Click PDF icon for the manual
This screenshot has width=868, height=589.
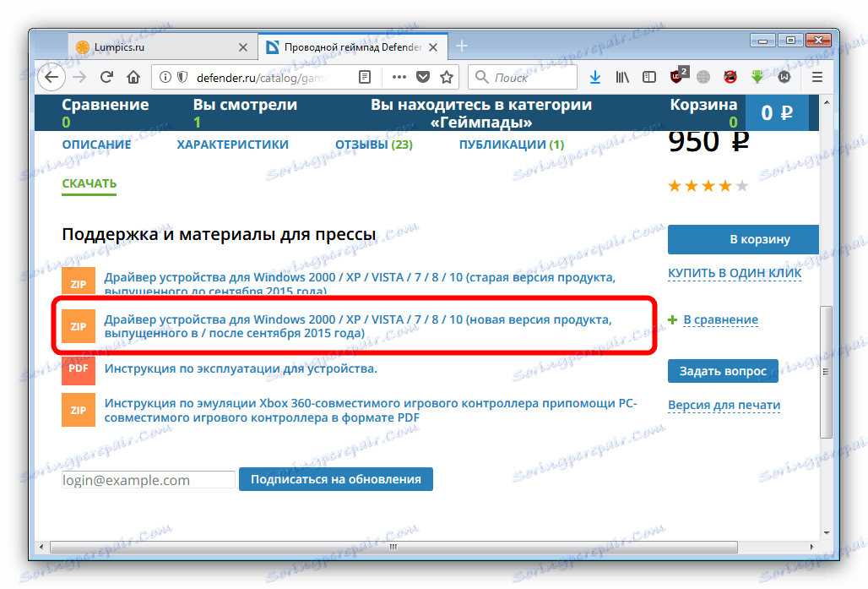(79, 369)
